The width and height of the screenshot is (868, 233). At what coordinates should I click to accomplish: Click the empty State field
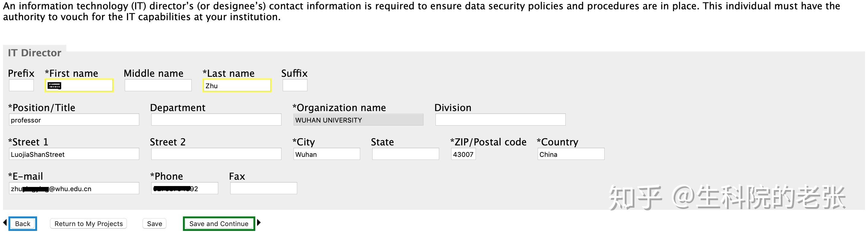[x=405, y=154]
